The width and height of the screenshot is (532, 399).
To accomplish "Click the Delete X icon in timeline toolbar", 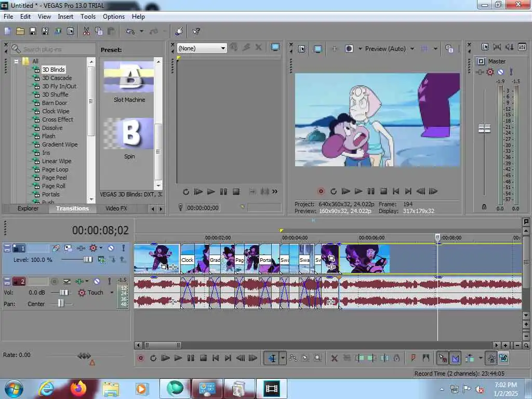I will (x=334, y=358).
